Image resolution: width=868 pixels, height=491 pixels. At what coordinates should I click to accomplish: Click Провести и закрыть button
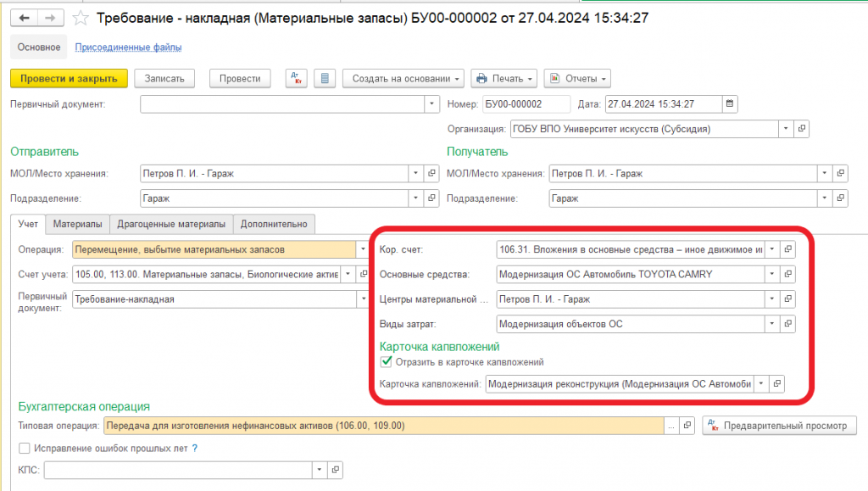point(69,79)
